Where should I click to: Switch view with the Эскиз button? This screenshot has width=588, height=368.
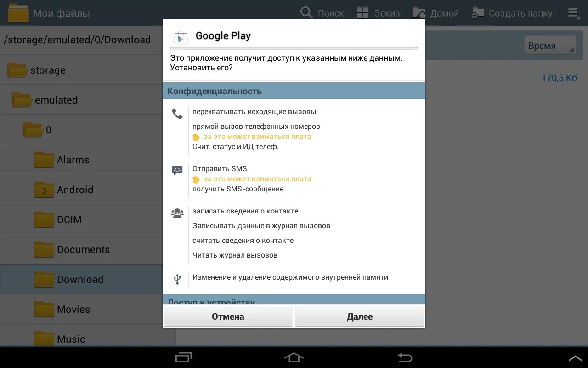tap(378, 13)
